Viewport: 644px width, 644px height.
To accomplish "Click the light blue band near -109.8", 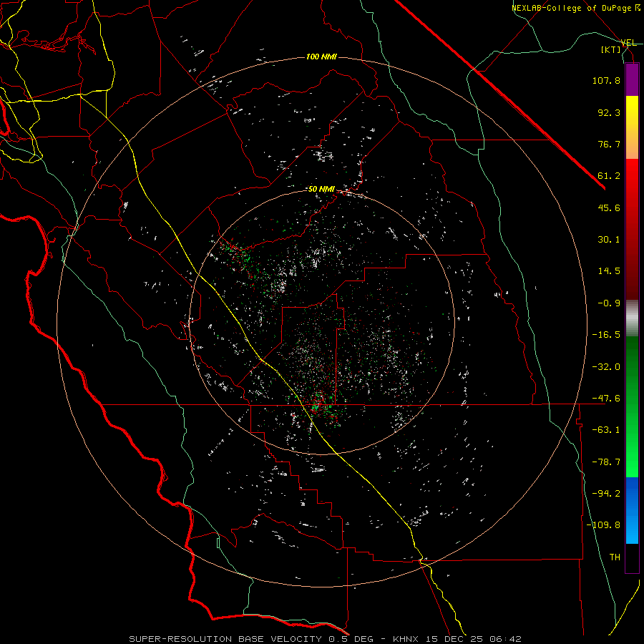I will pos(632,527).
